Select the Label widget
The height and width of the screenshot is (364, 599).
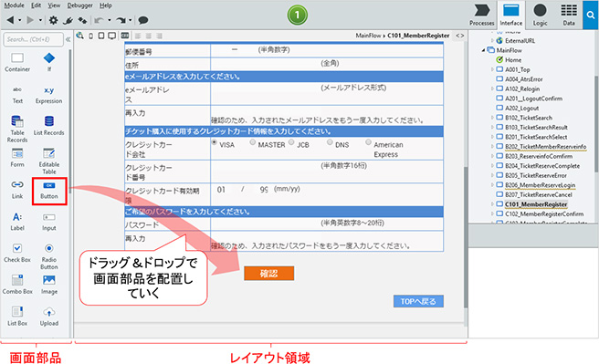click(17, 222)
